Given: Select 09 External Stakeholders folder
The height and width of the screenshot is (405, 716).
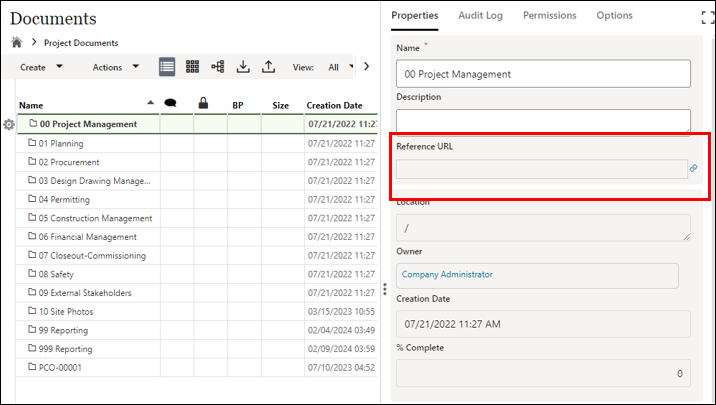Looking at the screenshot, I should [x=85, y=293].
